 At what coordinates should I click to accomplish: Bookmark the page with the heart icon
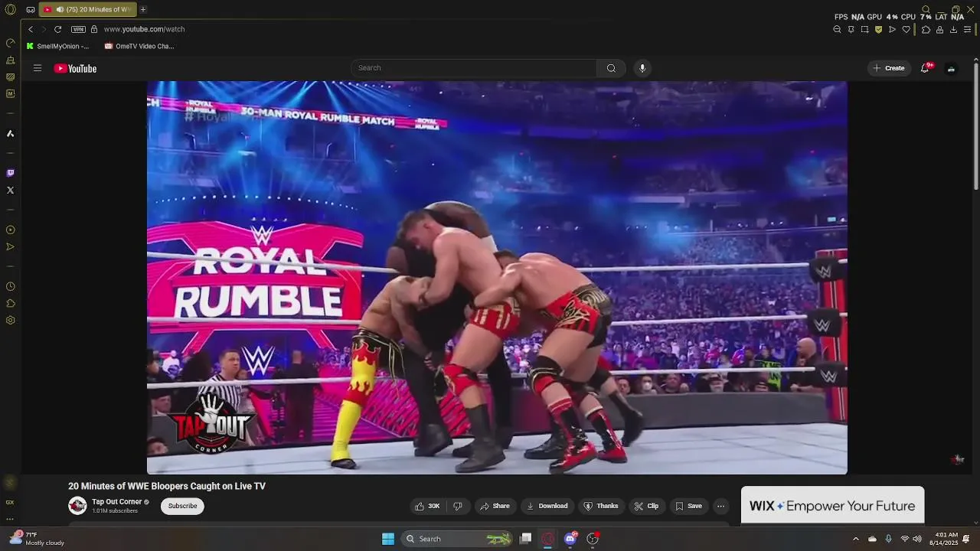click(906, 29)
